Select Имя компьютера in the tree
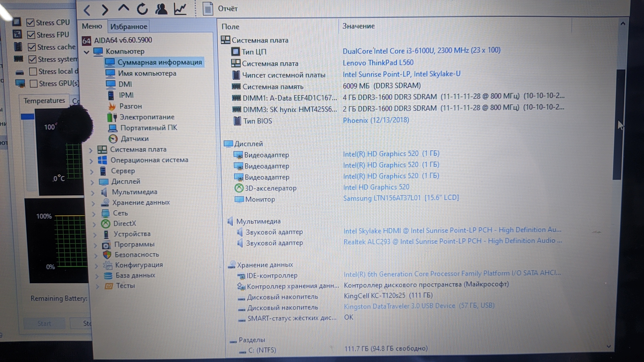This screenshot has width=644, height=362. click(x=147, y=74)
